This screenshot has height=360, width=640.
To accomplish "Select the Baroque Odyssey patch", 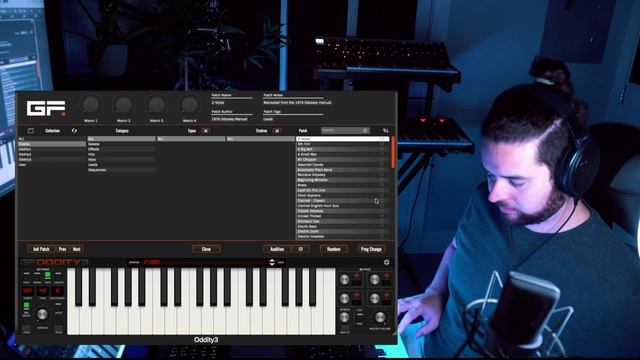I will click(342, 175).
